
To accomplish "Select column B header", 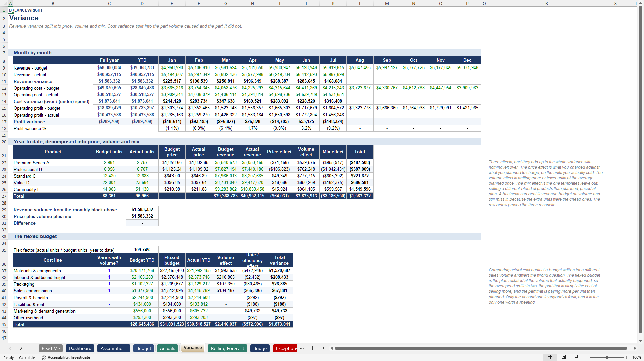I will pos(53,3).
